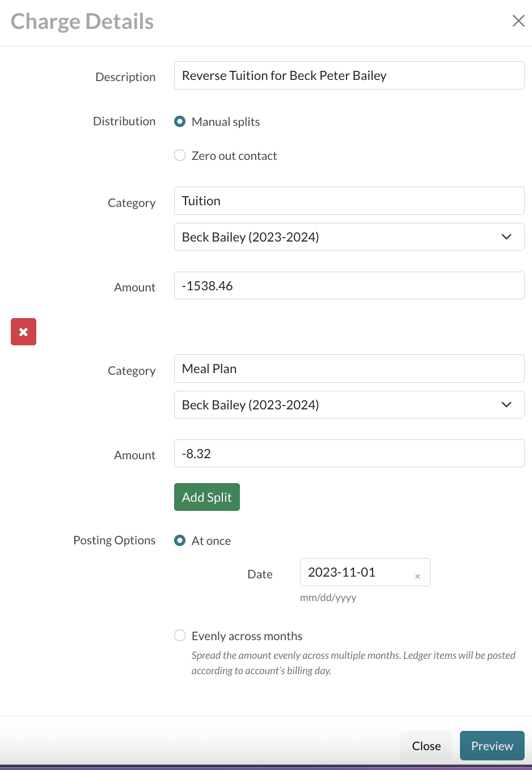
Task: Enable Evenly across months posting
Action: pyautogui.click(x=180, y=636)
